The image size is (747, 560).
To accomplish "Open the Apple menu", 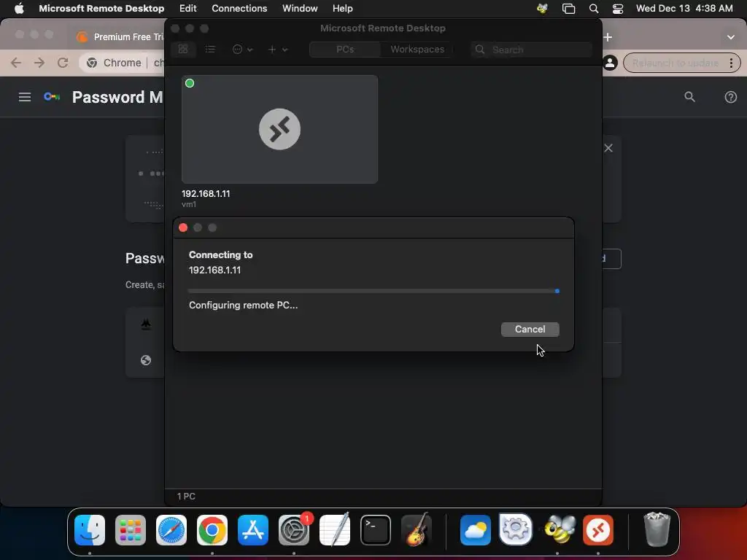I will tap(19, 9).
